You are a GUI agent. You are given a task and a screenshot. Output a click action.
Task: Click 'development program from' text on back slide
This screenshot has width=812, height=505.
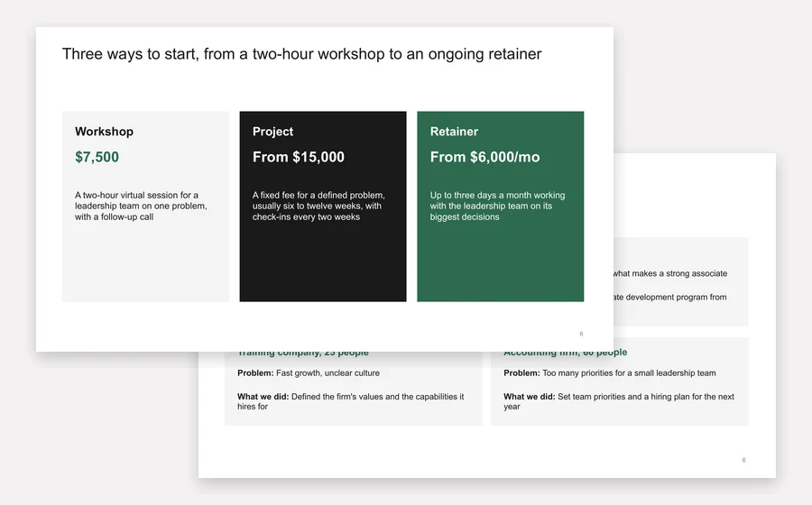click(x=670, y=297)
